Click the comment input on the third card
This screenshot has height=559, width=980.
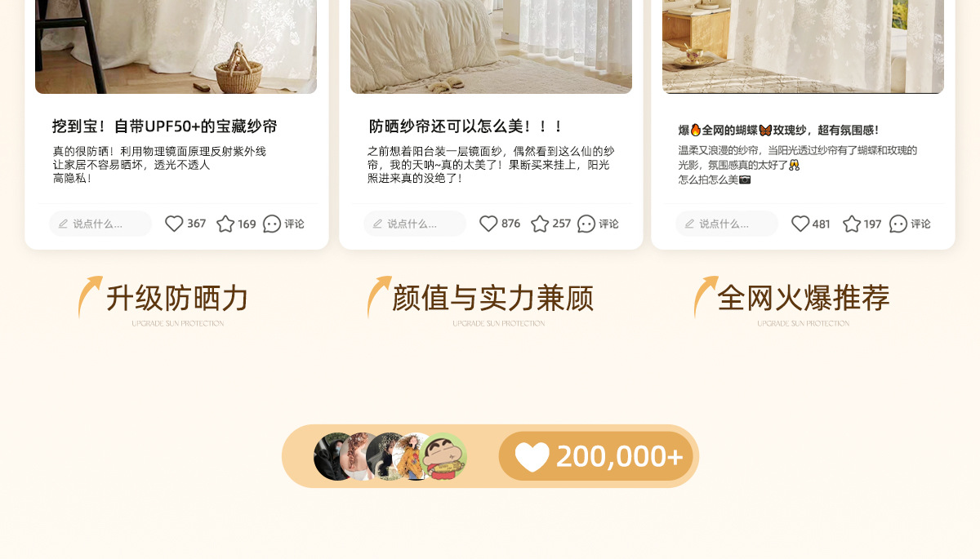pos(727,224)
